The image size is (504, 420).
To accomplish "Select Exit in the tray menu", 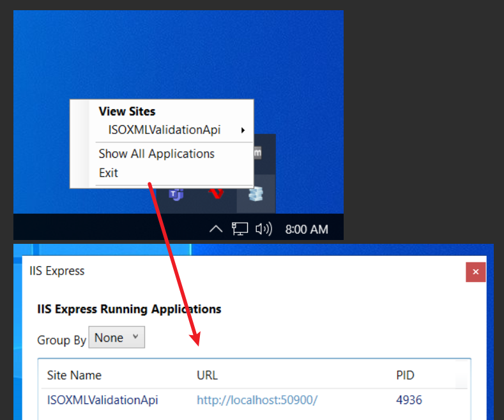I will (x=109, y=173).
